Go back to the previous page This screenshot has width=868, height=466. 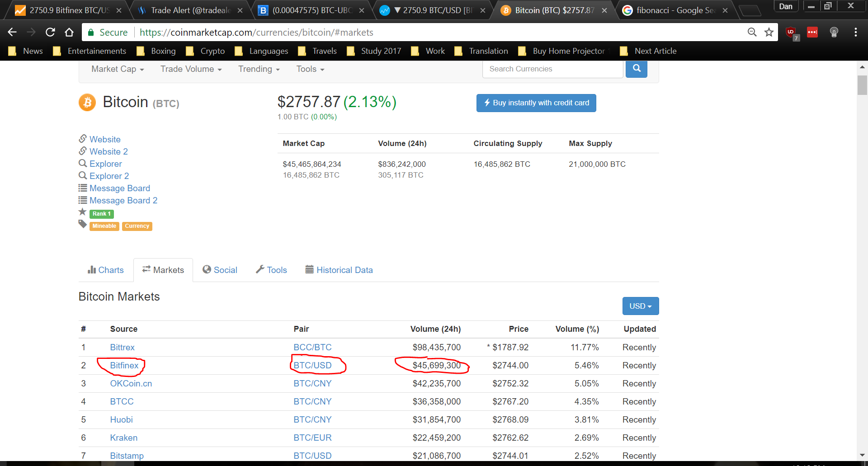click(x=12, y=32)
